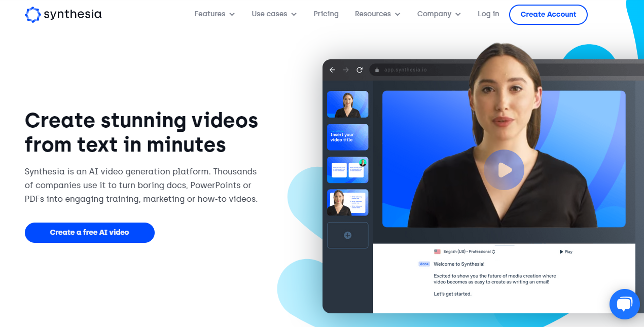
Task: Click the forward arrow in the mock browser
Action: pos(346,70)
